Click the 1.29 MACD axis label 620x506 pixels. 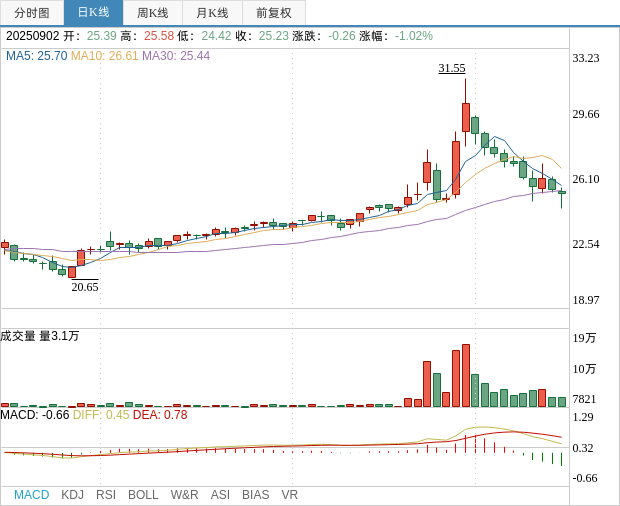[583, 417]
